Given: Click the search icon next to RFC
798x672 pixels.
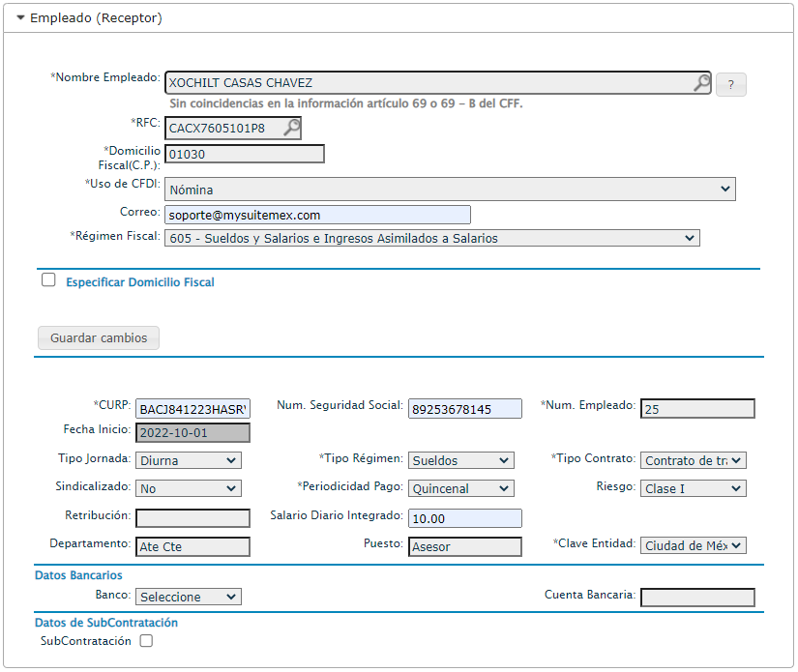Looking at the screenshot, I should [290, 127].
